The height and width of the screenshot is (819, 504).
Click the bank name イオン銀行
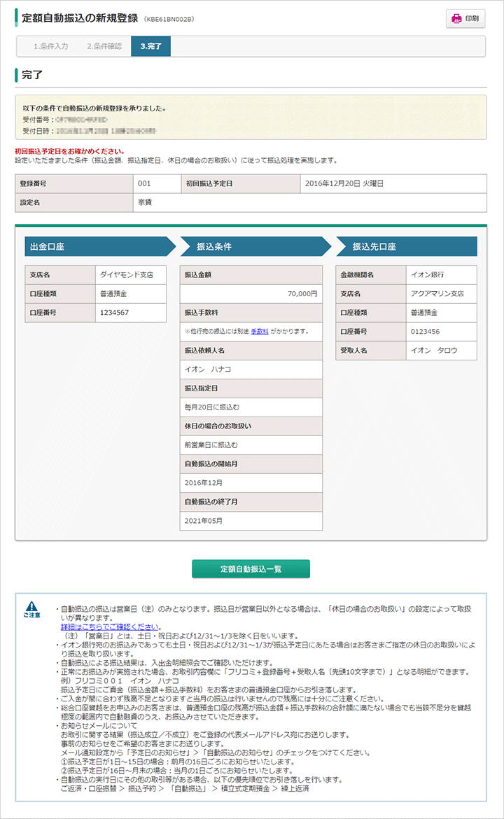427,274
